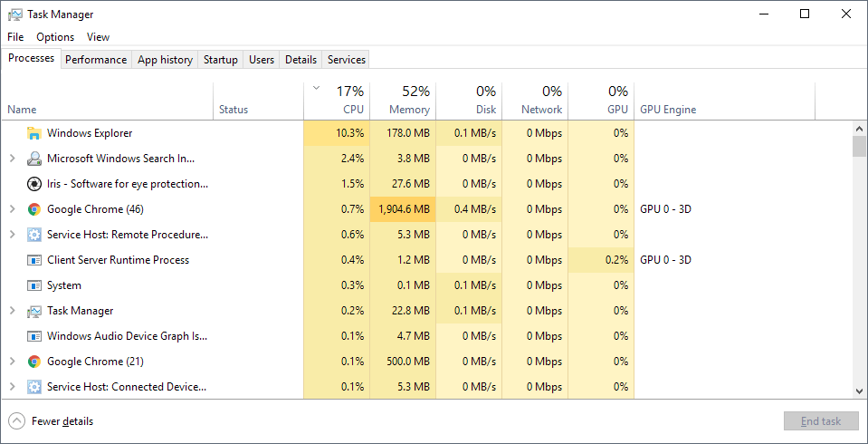Screen dimensions: 868x444
Task: Expand the Google Chrome (46) process group
Action: click(12, 209)
